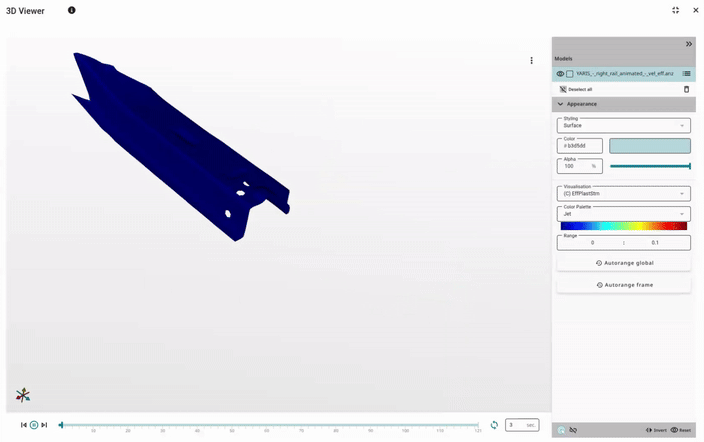Click the unlink icon in panel footer
The width and height of the screenshot is (704, 442).
[573, 430]
